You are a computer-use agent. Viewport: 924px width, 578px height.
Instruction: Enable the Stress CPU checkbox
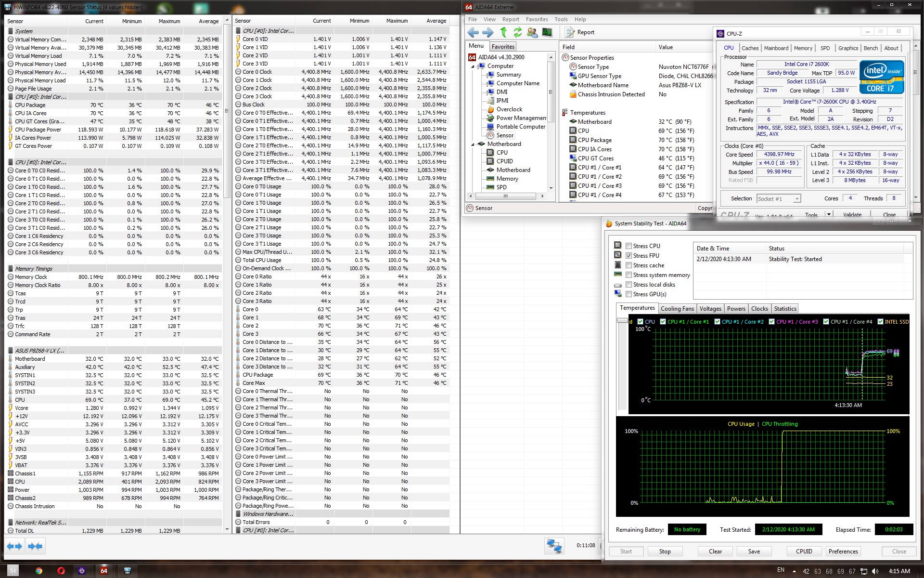coord(629,246)
